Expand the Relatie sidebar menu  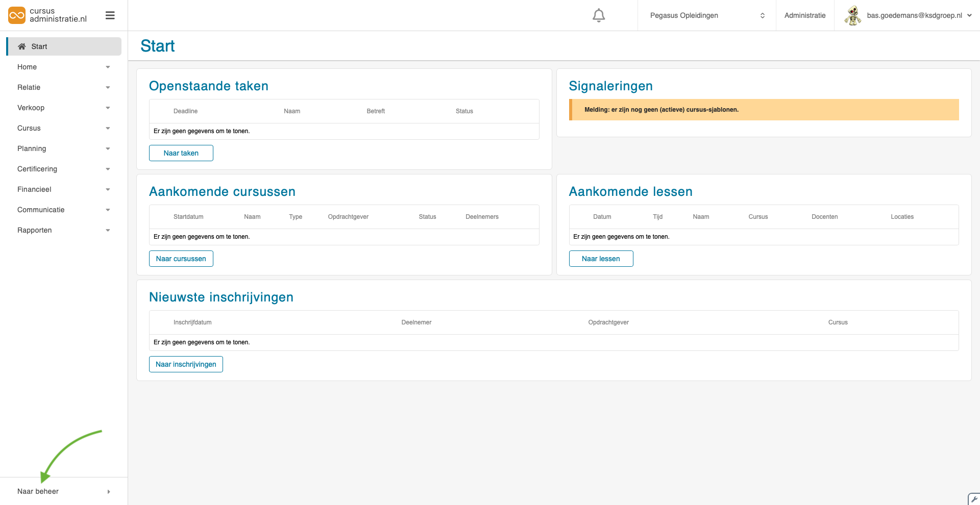(63, 87)
